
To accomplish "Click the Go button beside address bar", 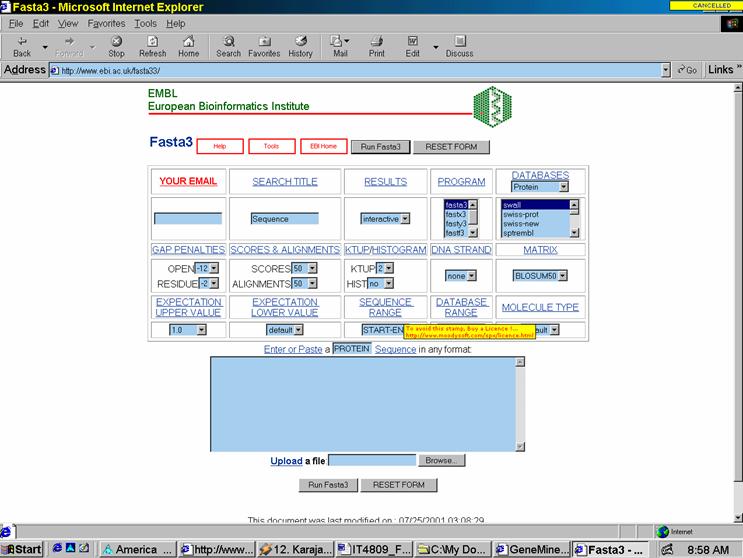I will [x=688, y=70].
